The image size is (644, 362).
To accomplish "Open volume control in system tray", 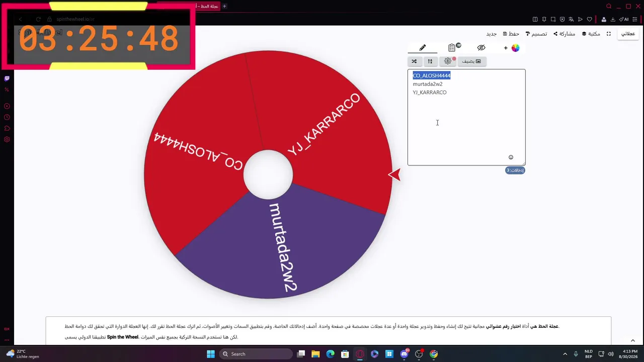I will click(611, 354).
